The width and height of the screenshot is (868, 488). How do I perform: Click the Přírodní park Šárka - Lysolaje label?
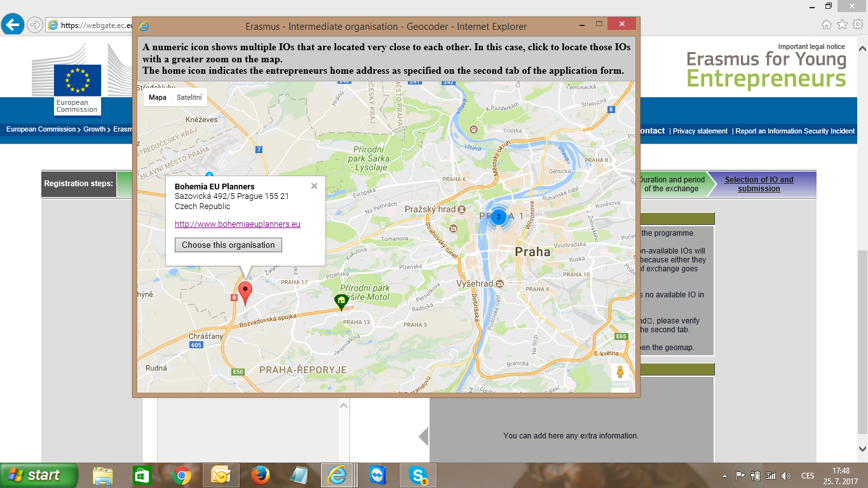tap(370, 158)
